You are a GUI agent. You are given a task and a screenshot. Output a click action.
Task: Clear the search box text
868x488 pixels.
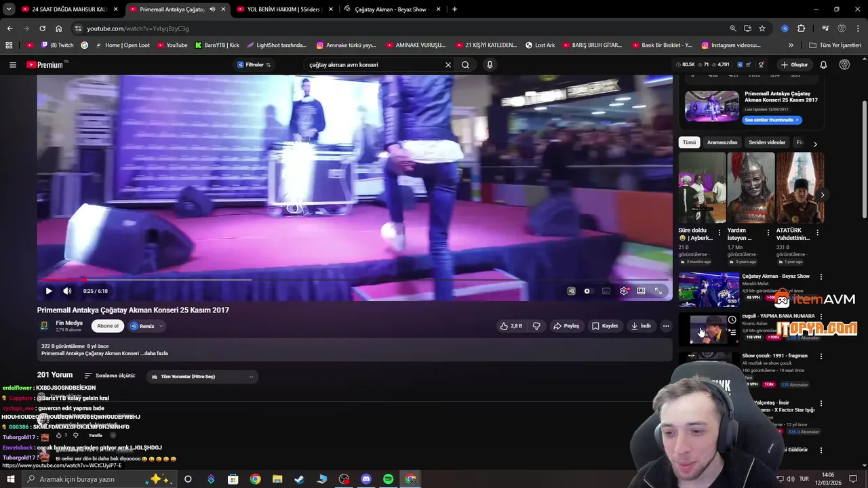pyautogui.click(x=448, y=65)
